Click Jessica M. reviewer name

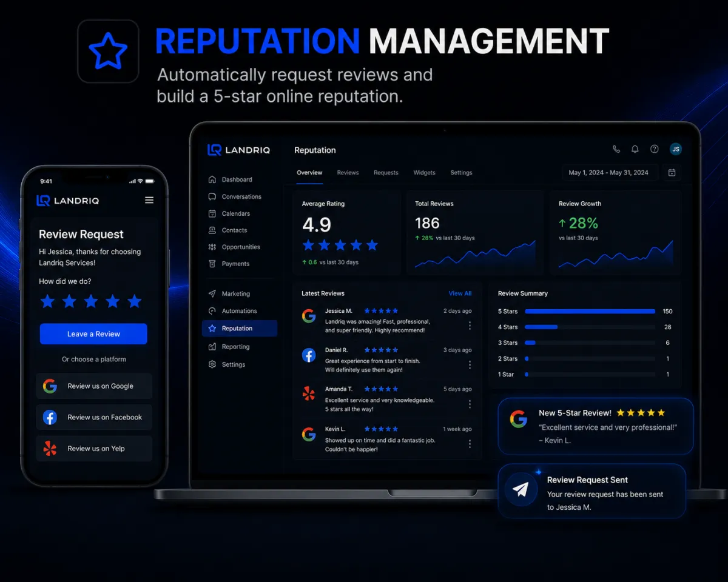click(x=339, y=311)
